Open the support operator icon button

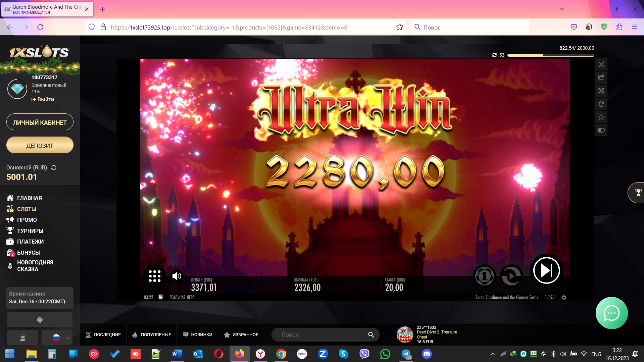coord(22,338)
